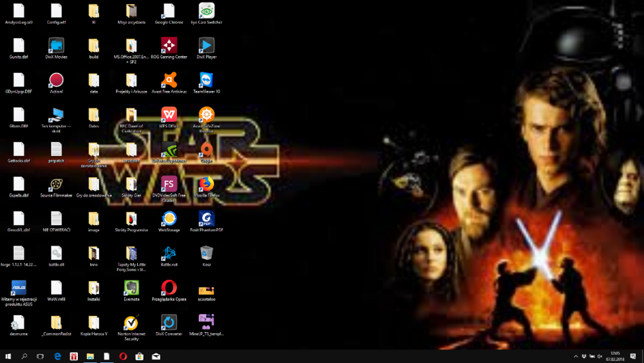Open Action Center notifications in taskbar
Viewport: 644px width, 363px height.
tap(633, 357)
